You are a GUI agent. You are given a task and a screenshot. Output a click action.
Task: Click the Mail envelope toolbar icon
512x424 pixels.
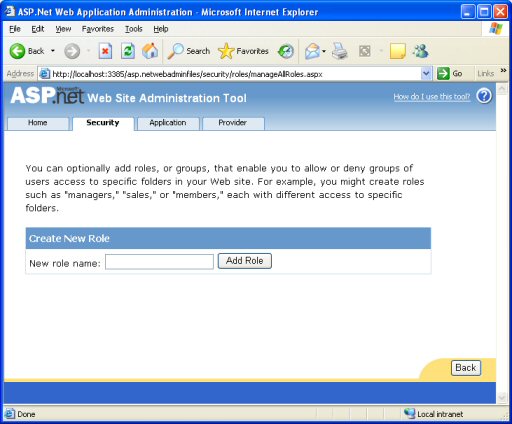click(312, 51)
